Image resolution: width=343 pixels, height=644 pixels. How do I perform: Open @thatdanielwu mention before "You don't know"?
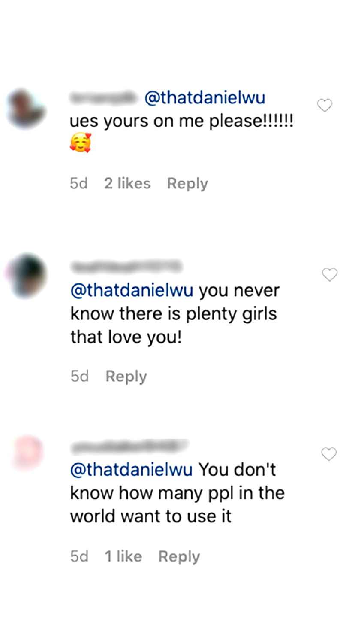click(131, 470)
